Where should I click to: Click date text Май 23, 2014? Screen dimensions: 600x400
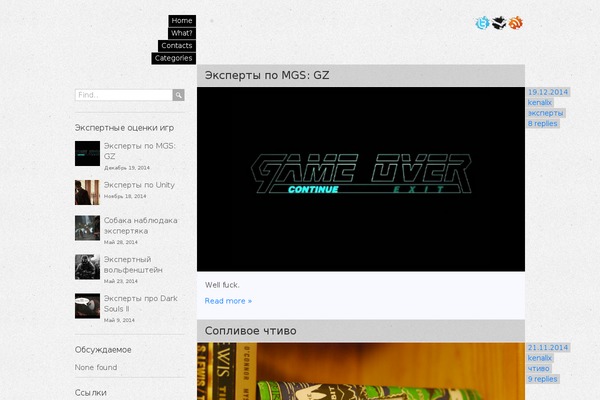pos(121,281)
